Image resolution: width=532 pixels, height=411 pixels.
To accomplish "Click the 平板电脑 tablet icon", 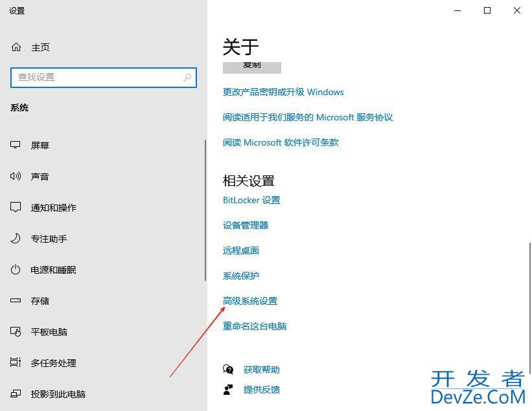I will click(x=16, y=331).
